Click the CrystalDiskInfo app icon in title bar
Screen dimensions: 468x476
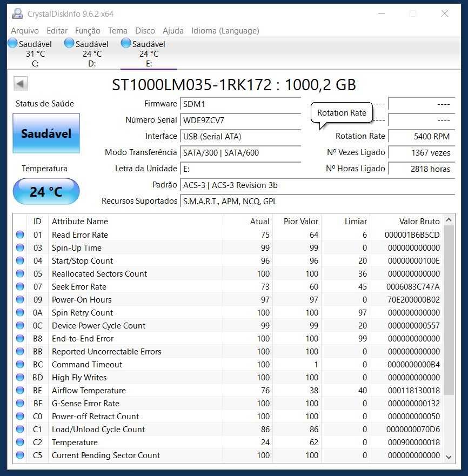coord(17,14)
